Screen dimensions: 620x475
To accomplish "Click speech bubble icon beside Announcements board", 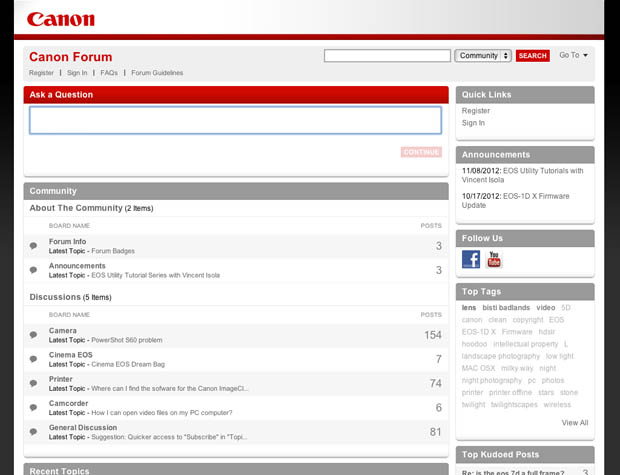I will (x=34, y=270).
